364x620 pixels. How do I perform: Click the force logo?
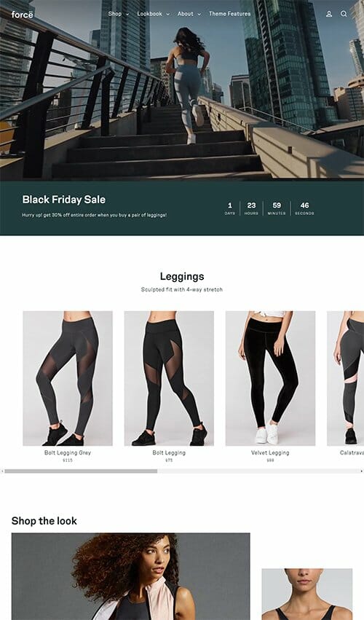click(22, 15)
